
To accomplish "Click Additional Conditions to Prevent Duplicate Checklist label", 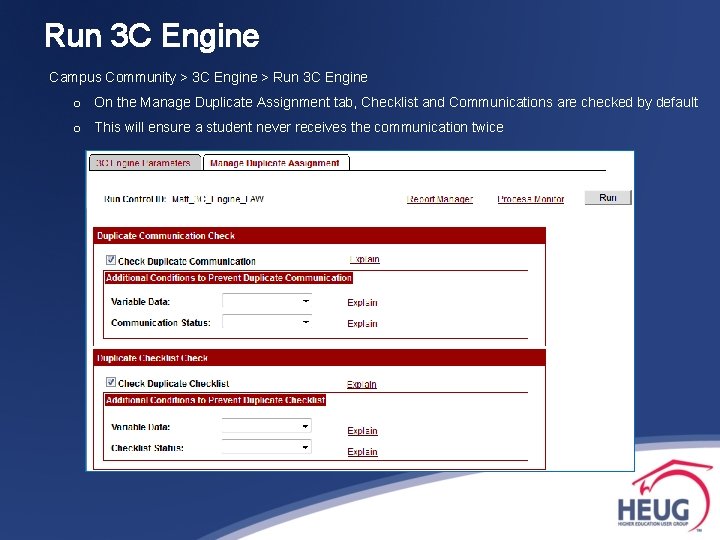I will (x=215, y=400).
